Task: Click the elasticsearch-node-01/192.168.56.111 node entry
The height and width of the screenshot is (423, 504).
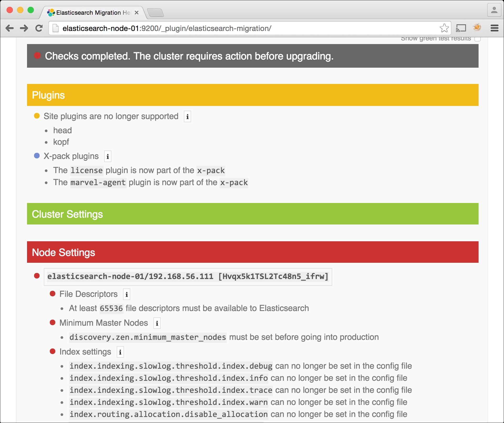Action: (x=188, y=277)
